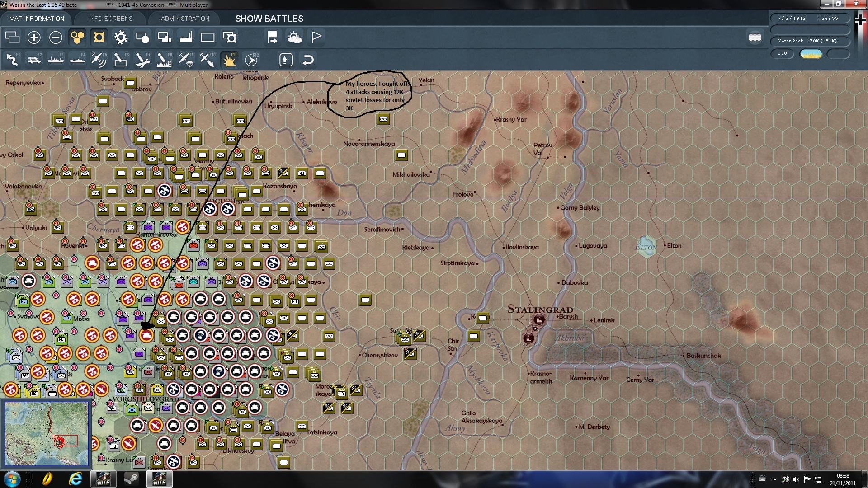Click the rectangle-with-gear toolbar icon
The image size is (868, 488).
pos(229,38)
